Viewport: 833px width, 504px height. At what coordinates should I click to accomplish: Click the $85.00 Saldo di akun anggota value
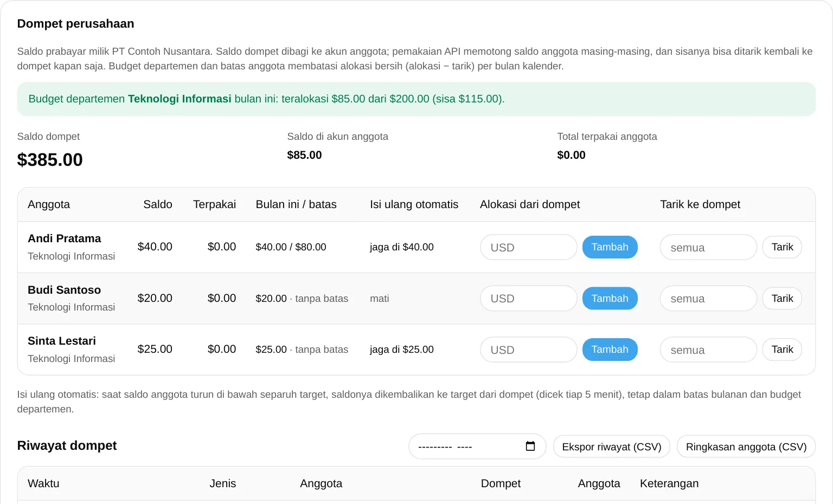[x=305, y=155]
